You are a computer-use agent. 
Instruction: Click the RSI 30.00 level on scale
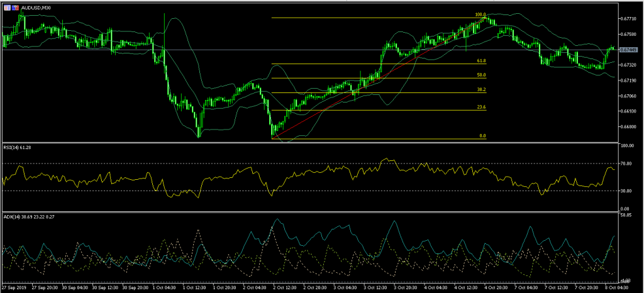click(x=626, y=191)
